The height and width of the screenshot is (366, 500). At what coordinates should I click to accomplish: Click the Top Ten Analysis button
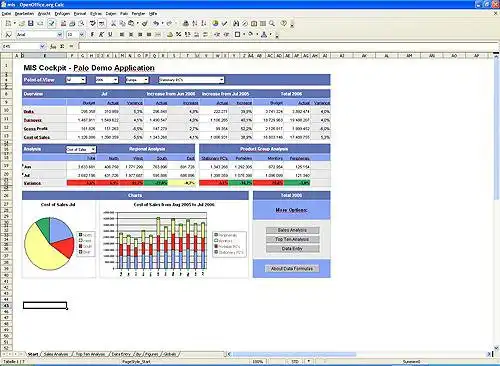[x=292, y=239]
